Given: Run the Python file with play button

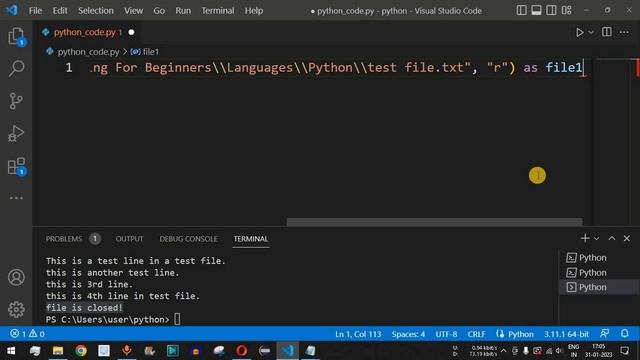Looking at the screenshot, I should pos(579,32).
